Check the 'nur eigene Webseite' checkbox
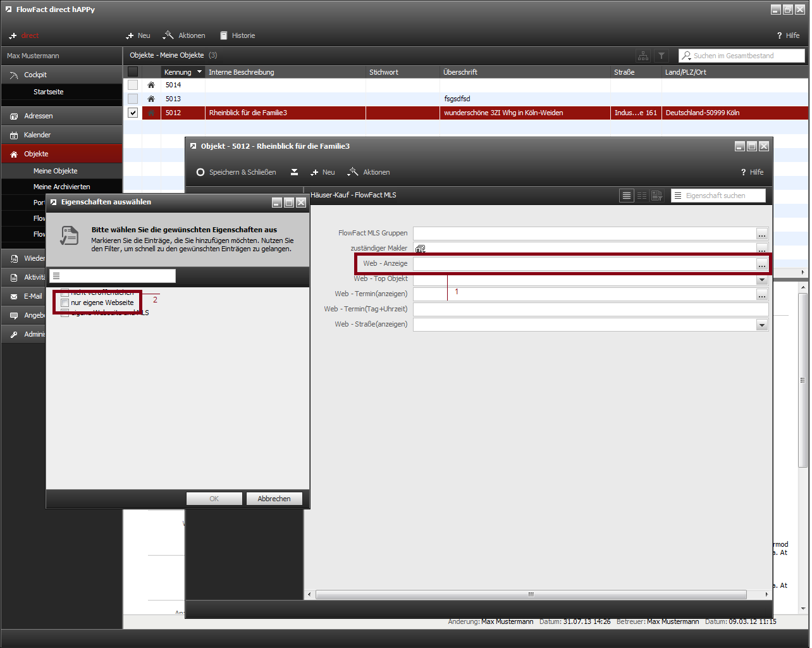Screen dimensions: 812x648 (x=65, y=303)
